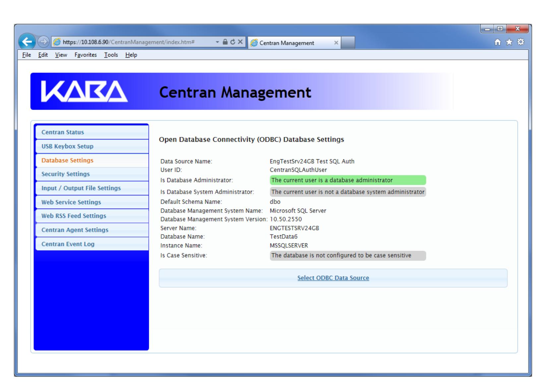The width and height of the screenshot is (541, 392).
Task: Click the TestData6 database name value
Action: pos(284,237)
